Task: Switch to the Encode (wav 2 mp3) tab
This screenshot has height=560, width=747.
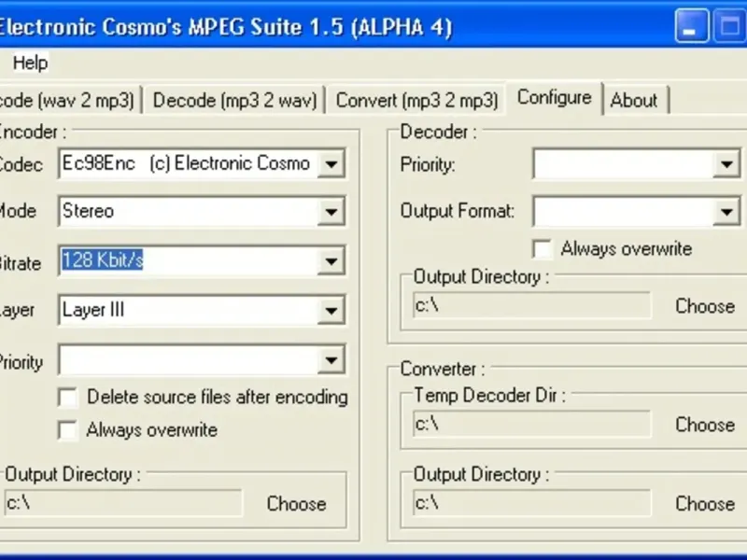Action: click(x=69, y=100)
